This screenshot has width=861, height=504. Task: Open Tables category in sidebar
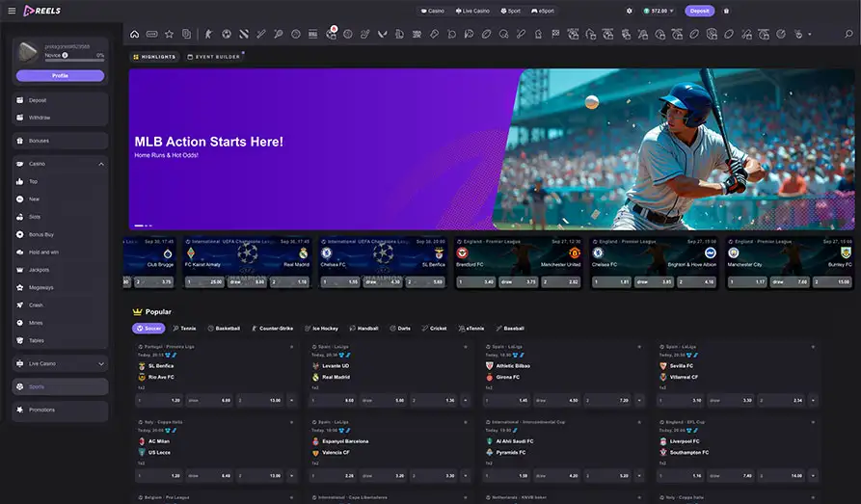[61, 340]
